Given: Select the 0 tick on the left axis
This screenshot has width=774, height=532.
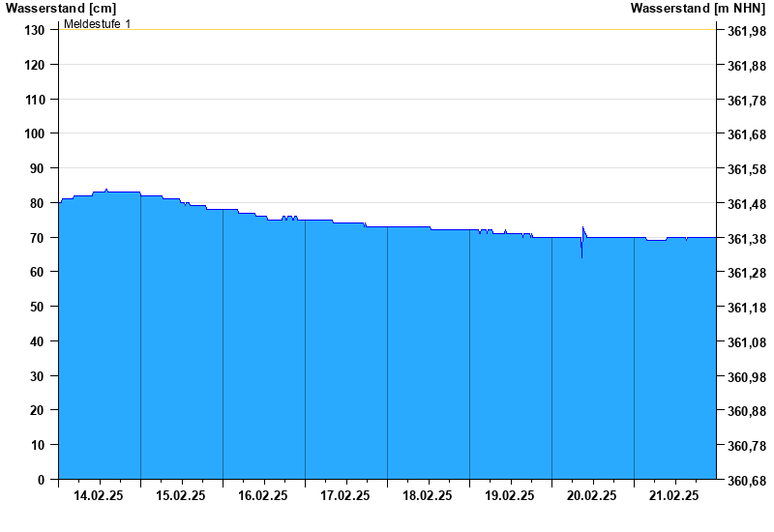Looking at the screenshot, I should 42,480.
